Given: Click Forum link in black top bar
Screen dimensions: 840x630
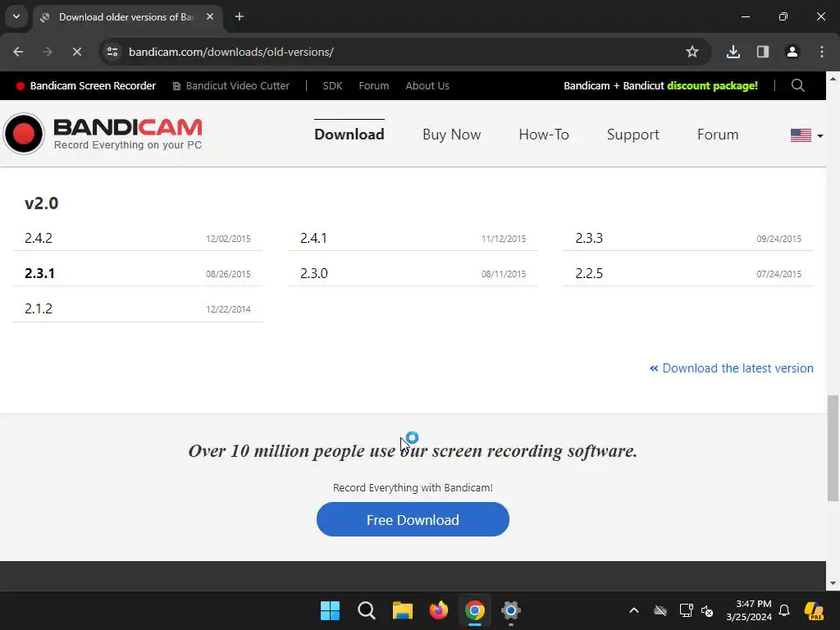Looking at the screenshot, I should [373, 85].
